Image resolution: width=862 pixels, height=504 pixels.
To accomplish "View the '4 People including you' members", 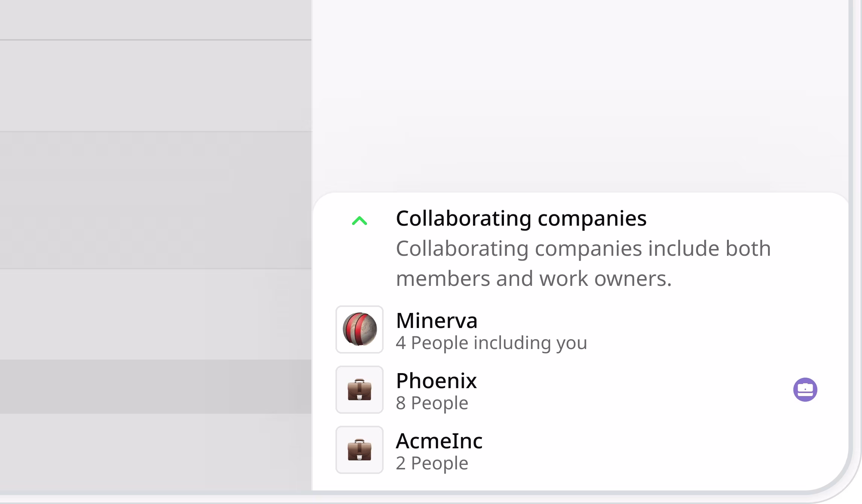I will pyautogui.click(x=491, y=343).
